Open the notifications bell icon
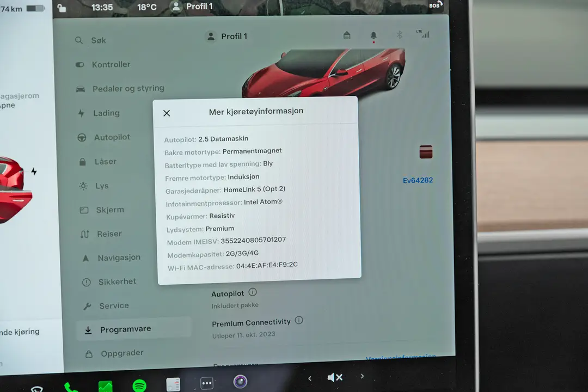 click(373, 36)
